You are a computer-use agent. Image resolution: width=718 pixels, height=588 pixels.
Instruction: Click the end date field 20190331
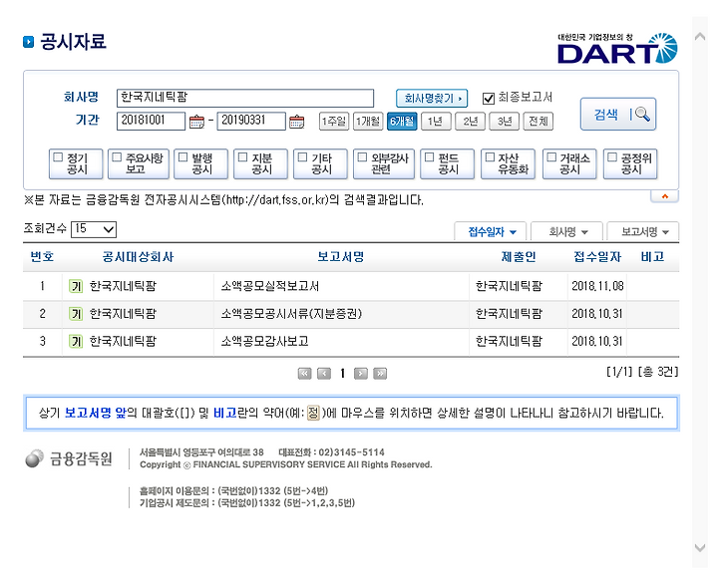pos(251,122)
